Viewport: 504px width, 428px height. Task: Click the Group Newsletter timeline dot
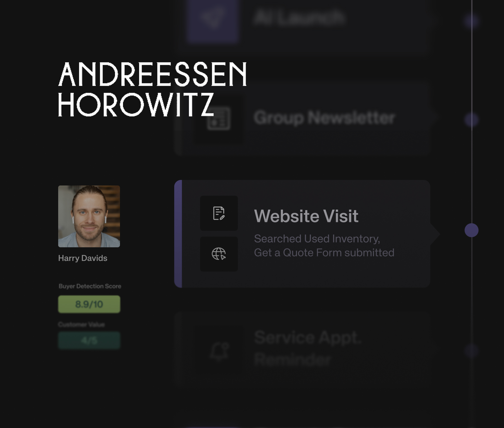[x=471, y=120]
